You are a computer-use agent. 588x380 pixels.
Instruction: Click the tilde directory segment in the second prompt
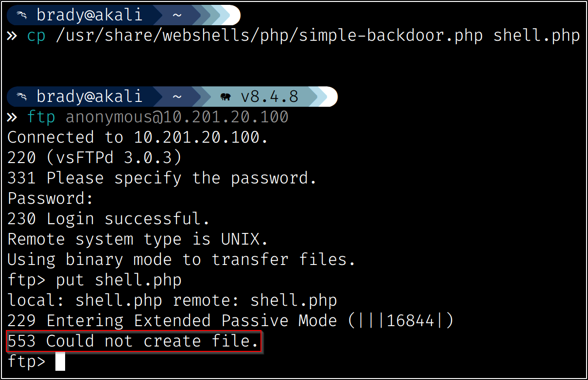coord(177,97)
